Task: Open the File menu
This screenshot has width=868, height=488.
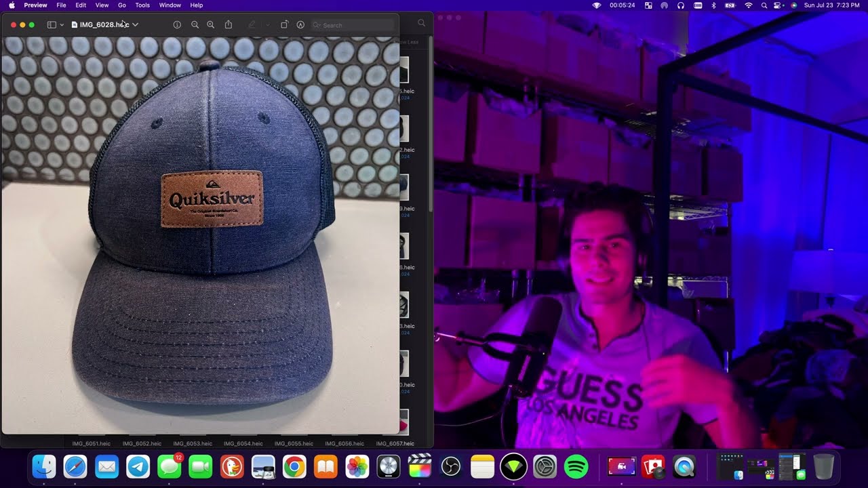Action: (x=61, y=5)
